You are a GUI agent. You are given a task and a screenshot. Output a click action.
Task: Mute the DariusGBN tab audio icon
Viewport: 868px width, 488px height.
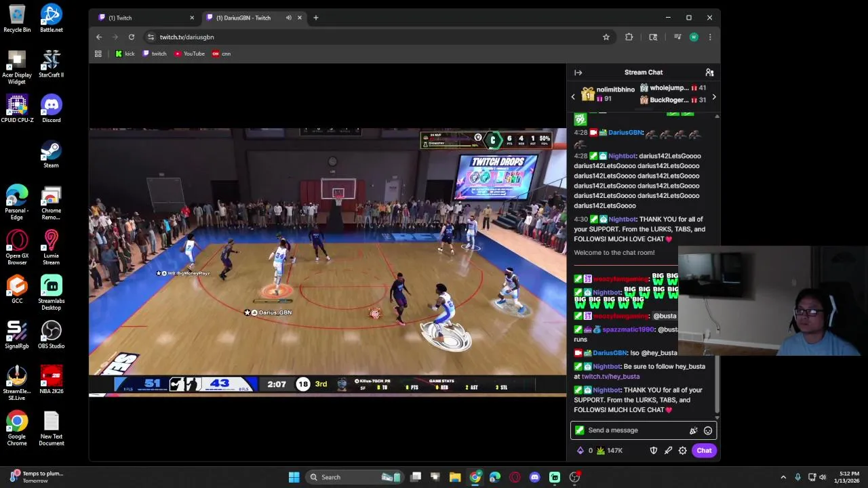click(x=288, y=18)
